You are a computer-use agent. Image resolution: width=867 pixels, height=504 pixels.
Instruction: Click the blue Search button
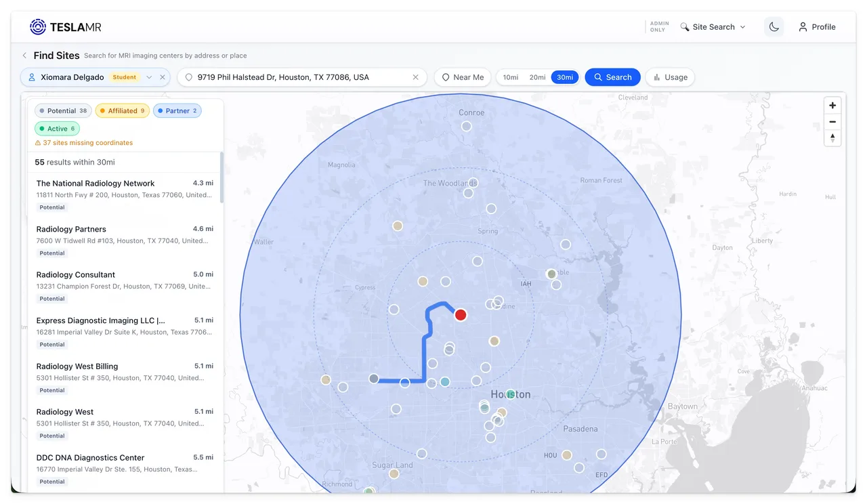pos(612,77)
